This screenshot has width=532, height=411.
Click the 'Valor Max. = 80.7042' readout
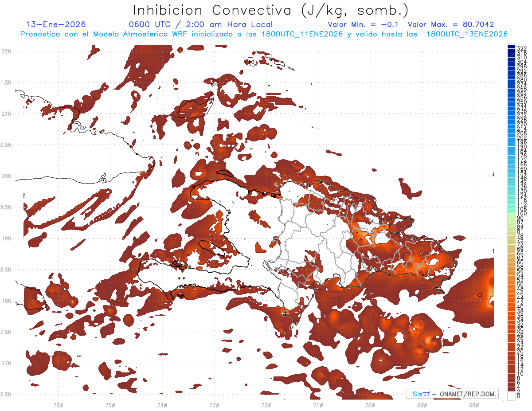[451, 25]
